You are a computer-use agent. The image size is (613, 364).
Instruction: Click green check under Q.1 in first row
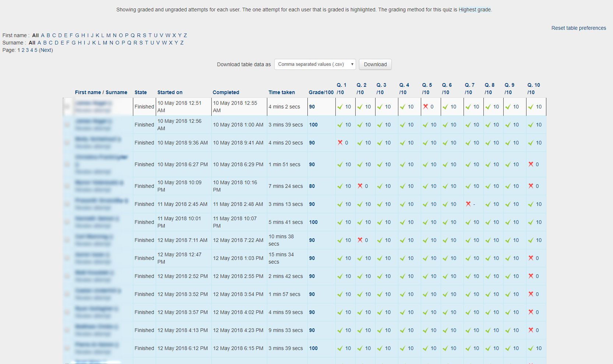[x=340, y=107]
